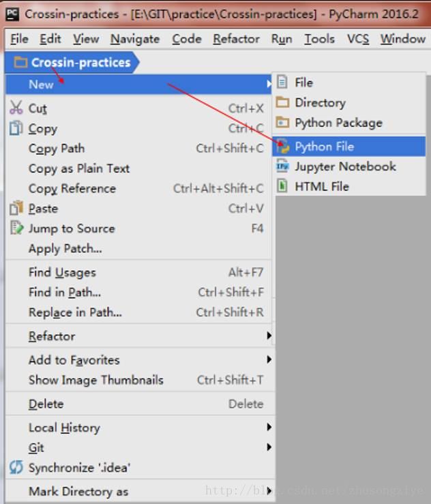The image size is (431, 504).
Task: Expand the Local History submenu arrow
Action: (269, 427)
